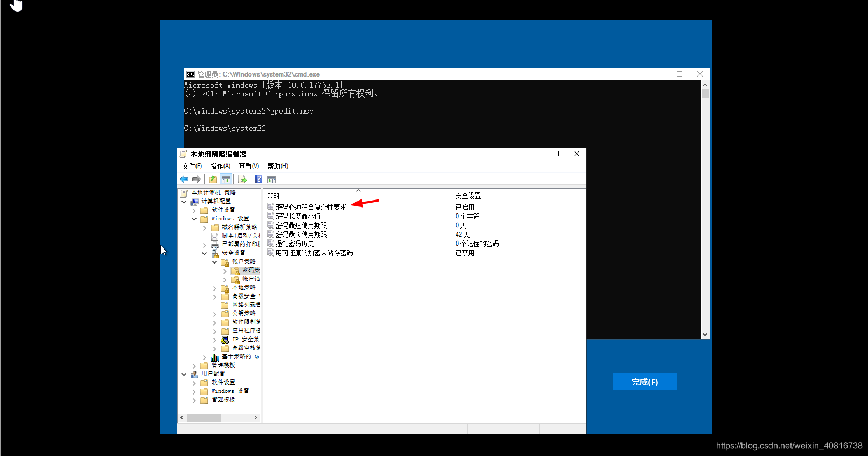Open the 文件(F) menu
The width and height of the screenshot is (868, 456).
(192, 166)
